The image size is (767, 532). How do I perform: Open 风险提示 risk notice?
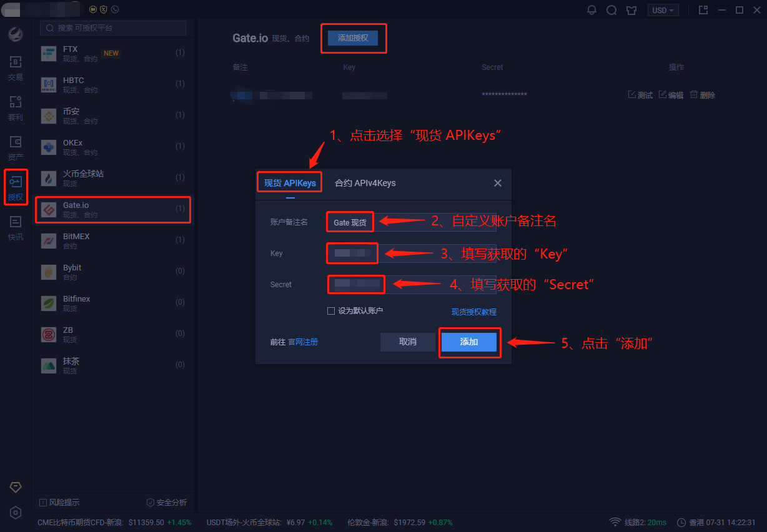coord(59,503)
